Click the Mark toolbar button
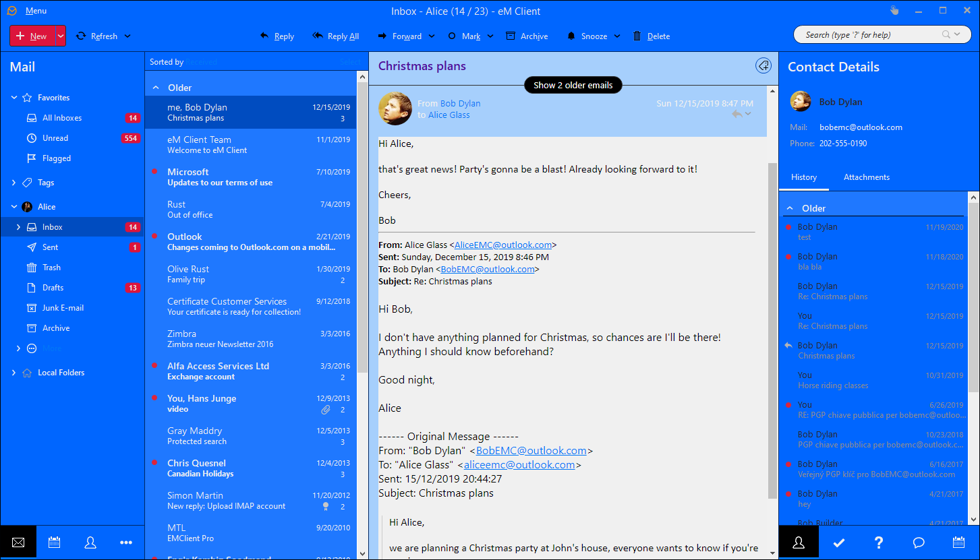The image size is (980, 560). click(464, 36)
